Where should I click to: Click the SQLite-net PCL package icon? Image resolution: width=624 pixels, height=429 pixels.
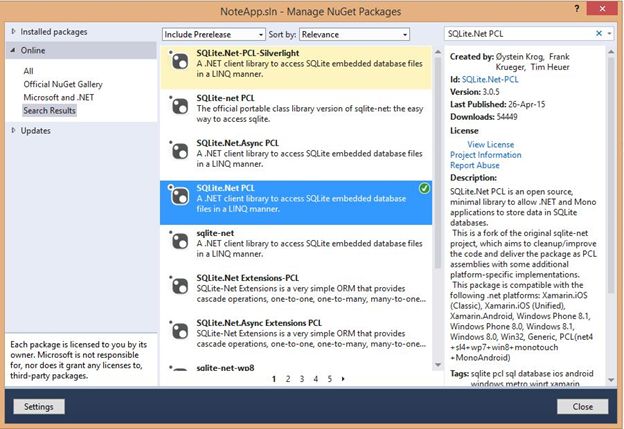pos(179,106)
